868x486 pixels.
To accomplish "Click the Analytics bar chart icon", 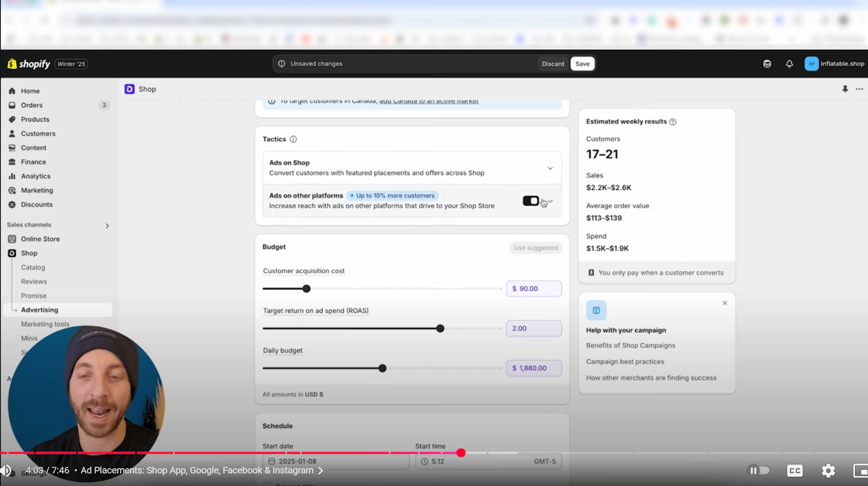I will 12,176.
